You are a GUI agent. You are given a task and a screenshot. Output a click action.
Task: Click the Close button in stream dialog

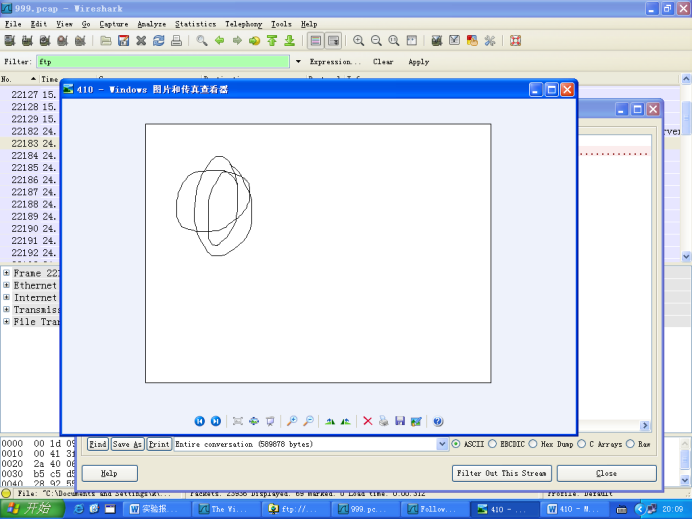[606, 473]
